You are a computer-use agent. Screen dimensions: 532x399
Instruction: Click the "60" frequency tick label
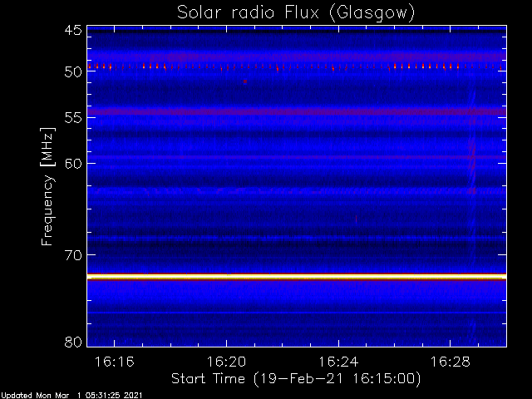(x=73, y=164)
